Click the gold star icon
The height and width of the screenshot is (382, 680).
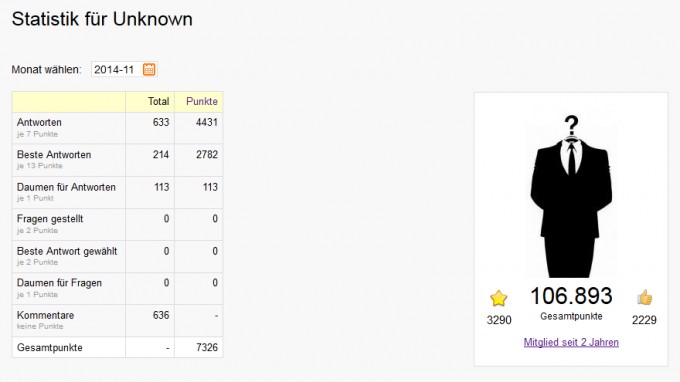click(x=499, y=298)
